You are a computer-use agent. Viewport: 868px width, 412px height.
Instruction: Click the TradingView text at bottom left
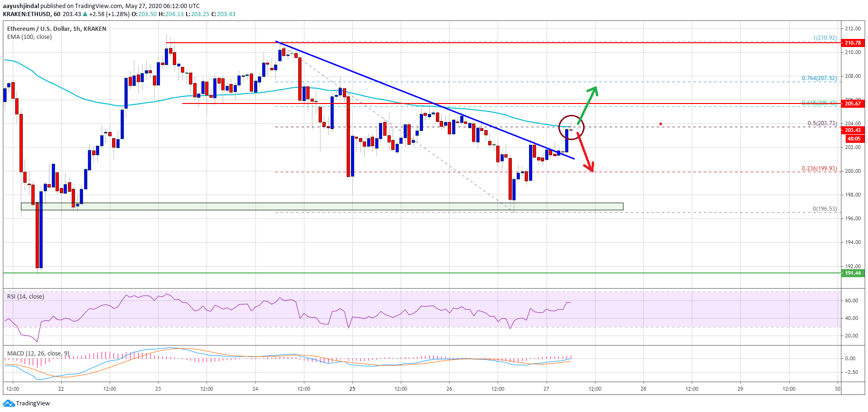pyautogui.click(x=33, y=403)
